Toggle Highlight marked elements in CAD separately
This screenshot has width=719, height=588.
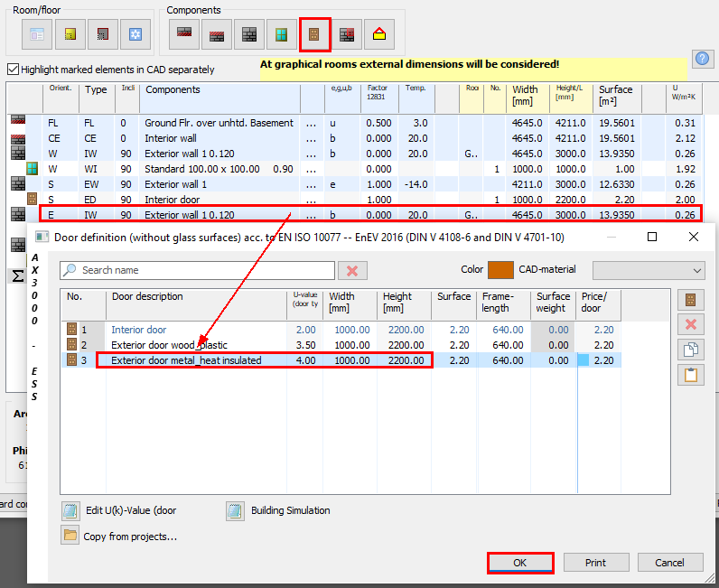point(14,70)
